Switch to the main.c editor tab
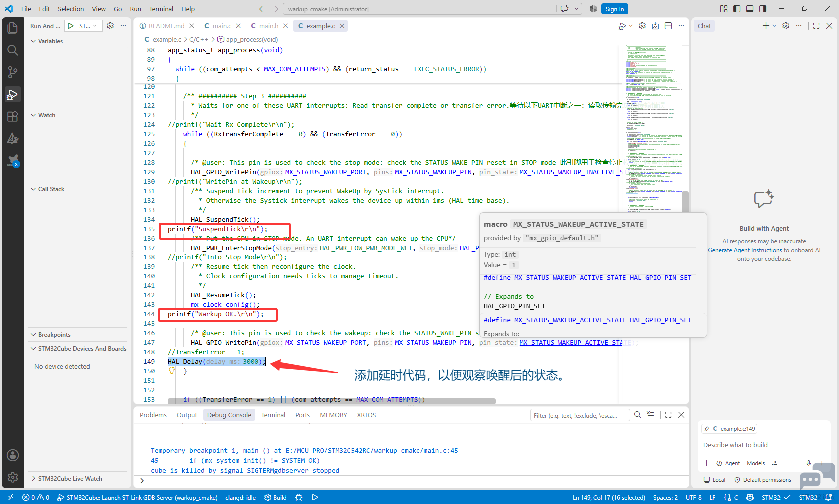 (x=222, y=26)
